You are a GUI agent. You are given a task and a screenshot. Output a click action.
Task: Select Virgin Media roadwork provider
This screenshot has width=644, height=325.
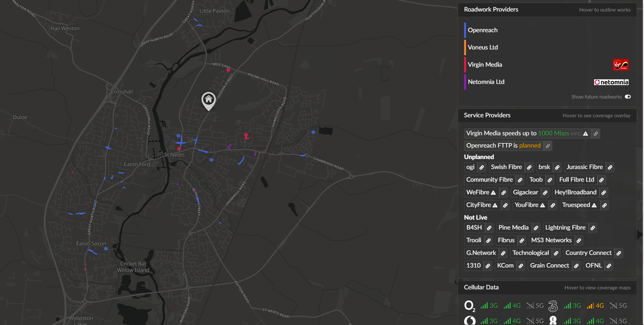pos(547,65)
